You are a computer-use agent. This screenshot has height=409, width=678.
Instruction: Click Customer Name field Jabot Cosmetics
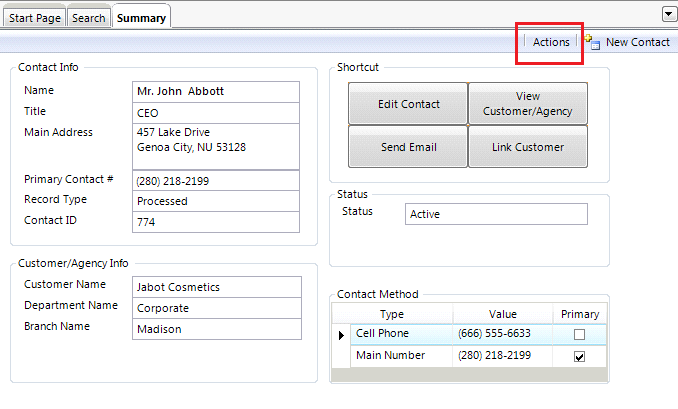217,287
